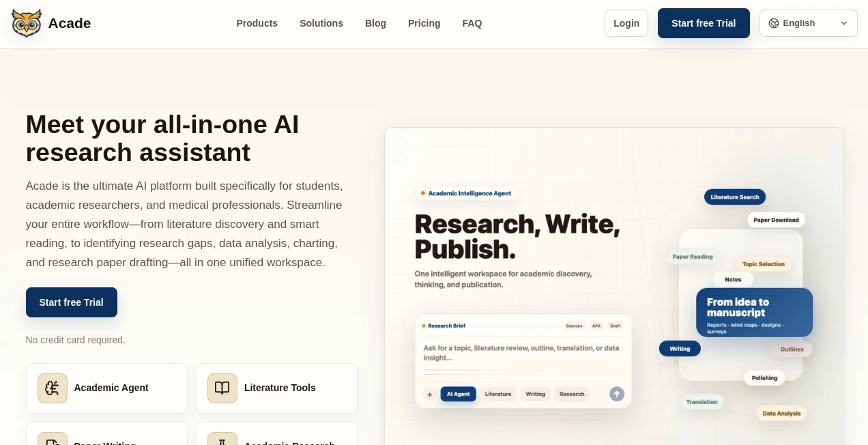The width and height of the screenshot is (868, 445).
Task: Click the Translation pill
Action: (x=701, y=402)
